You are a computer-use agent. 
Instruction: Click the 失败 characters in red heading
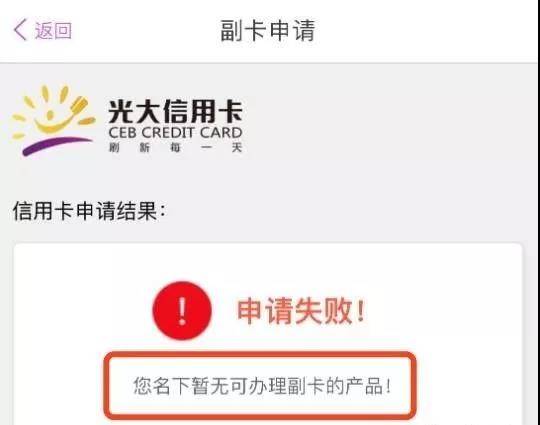pyautogui.click(x=323, y=311)
